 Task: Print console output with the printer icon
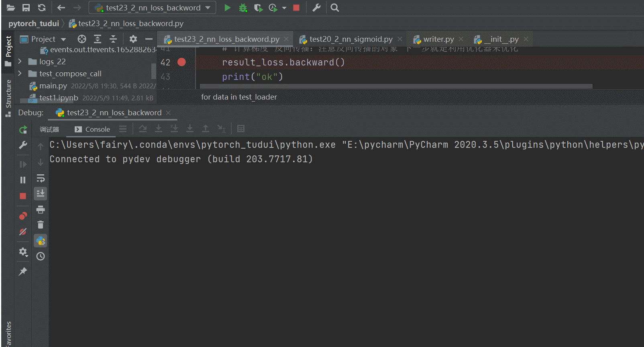tap(41, 209)
